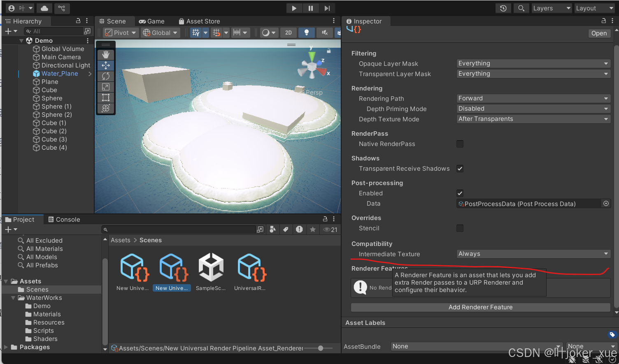619x364 pixels.
Task: Click the Add Renderer Feature button
Action: click(x=480, y=307)
